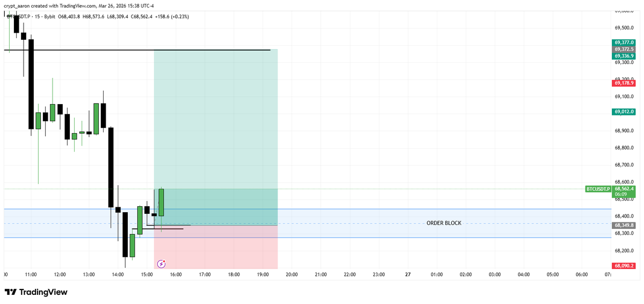Image resolution: width=644 pixels, height=304 pixels.
Task: Click the 19:00 time axis label
Action: point(262,274)
